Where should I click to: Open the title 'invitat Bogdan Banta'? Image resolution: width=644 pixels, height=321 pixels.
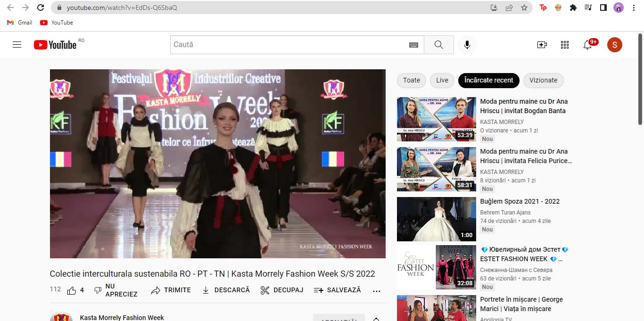click(524, 106)
